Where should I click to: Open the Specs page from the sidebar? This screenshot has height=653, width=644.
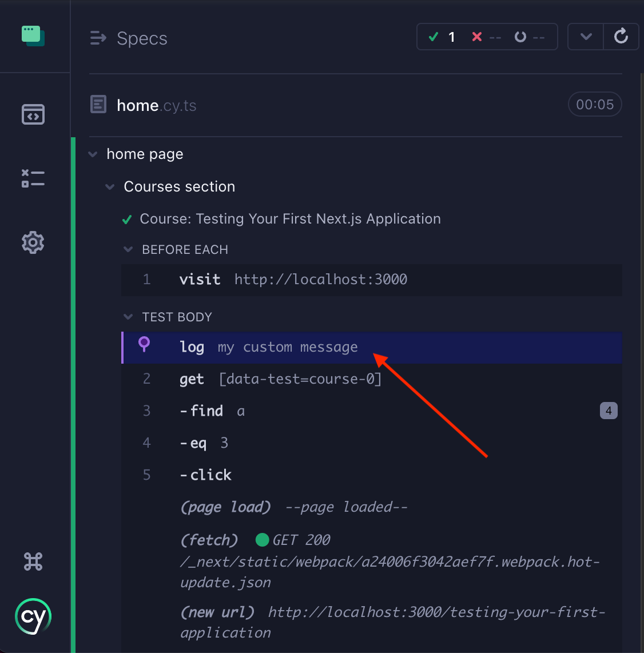click(33, 114)
